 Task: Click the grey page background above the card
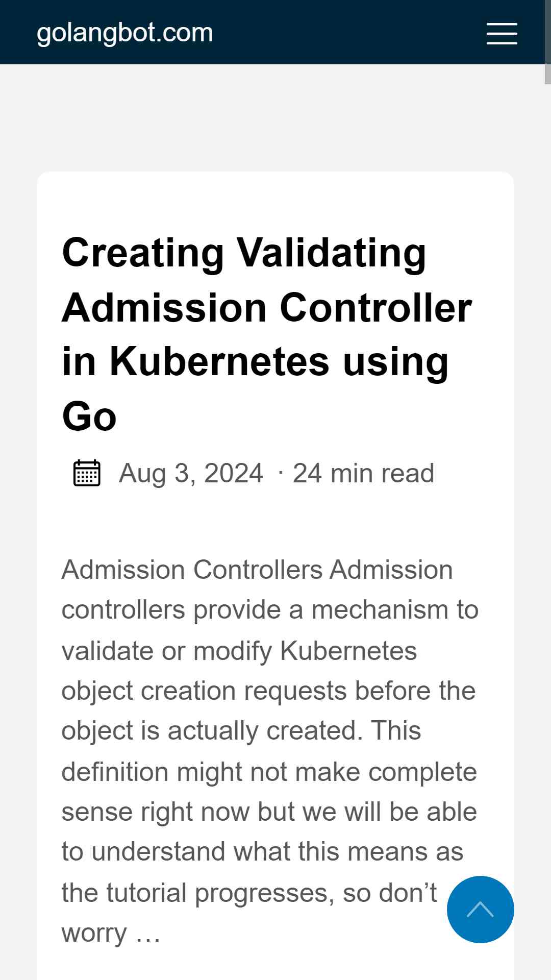275,117
